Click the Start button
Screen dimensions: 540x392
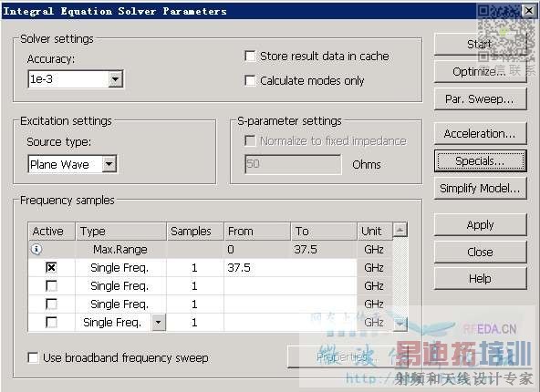point(480,44)
